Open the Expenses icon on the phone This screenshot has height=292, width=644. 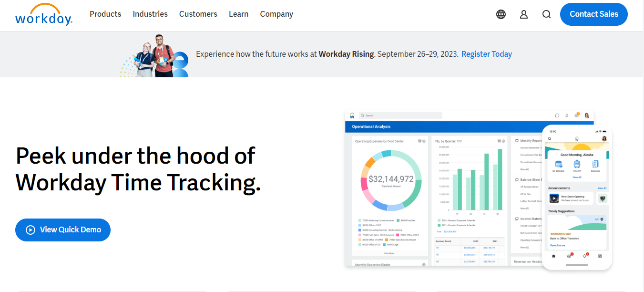[595, 164]
